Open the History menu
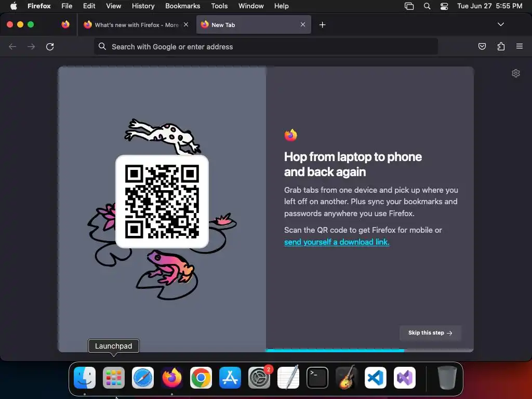Image resolution: width=532 pixels, height=399 pixels. point(143,6)
